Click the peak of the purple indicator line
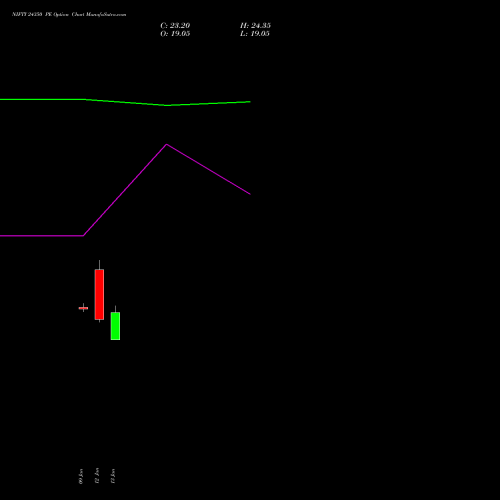 pos(167,145)
